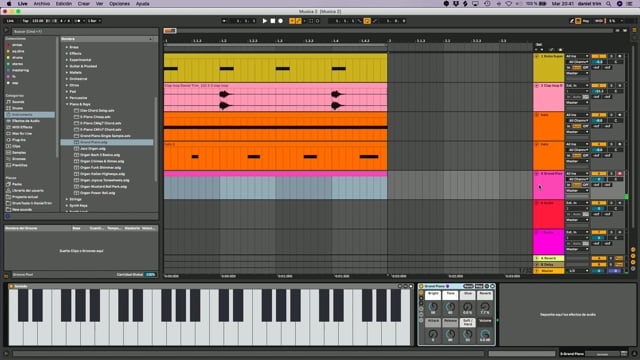Viewport: 640px width, 360px height.
Task: Select the Reverb return track header
Action: pyautogui.click(x=549, y=258)
